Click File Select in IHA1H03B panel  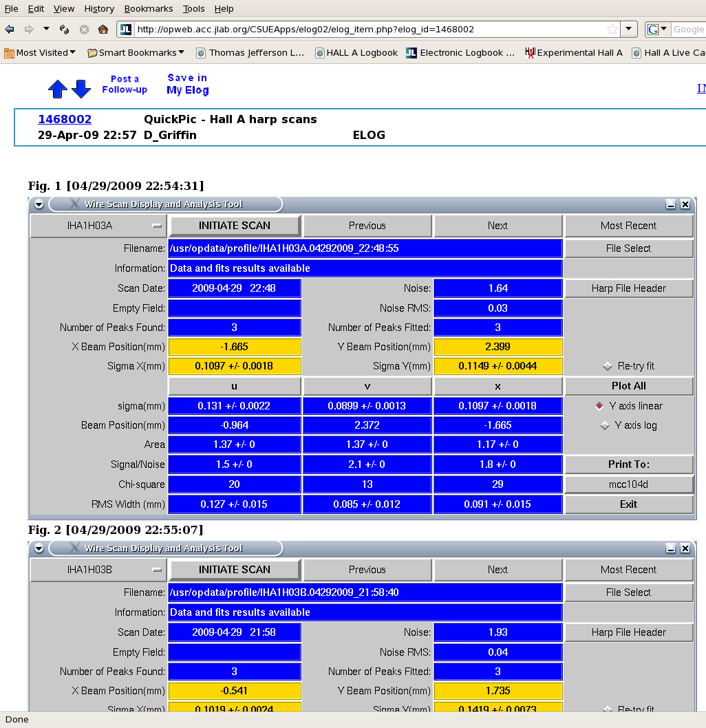click(628, 592)
